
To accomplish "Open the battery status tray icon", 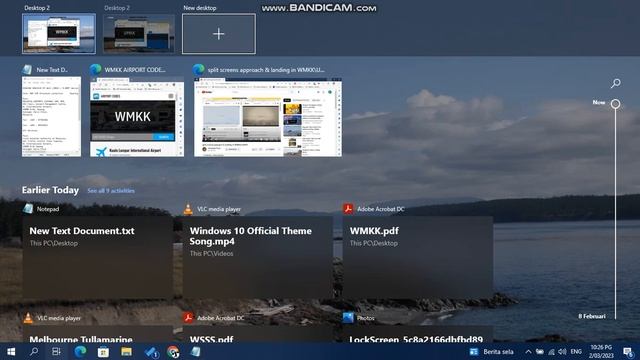I will pyautogui.click(x=540, y=352).
